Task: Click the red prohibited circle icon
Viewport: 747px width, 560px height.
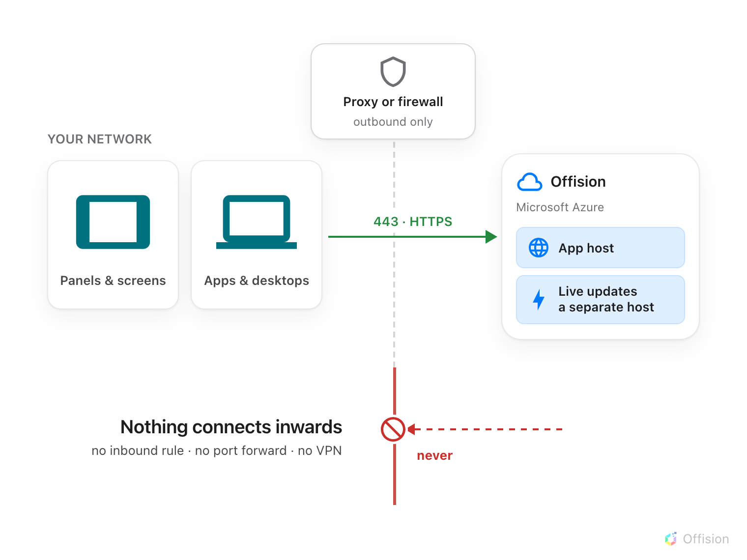Action: click(393, 429)
